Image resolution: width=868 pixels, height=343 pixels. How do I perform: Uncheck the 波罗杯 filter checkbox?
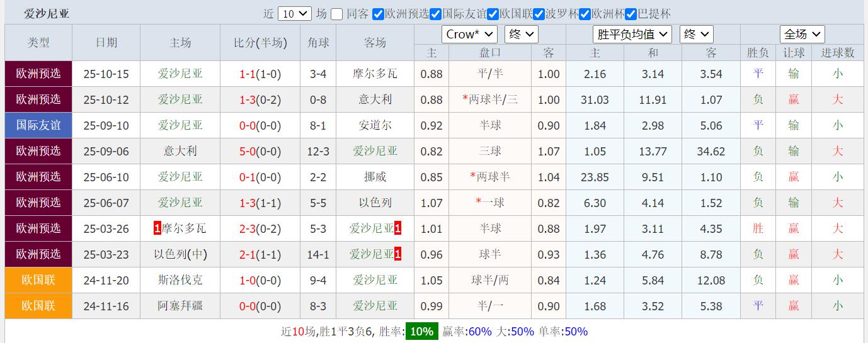click(x=539, y=14)
